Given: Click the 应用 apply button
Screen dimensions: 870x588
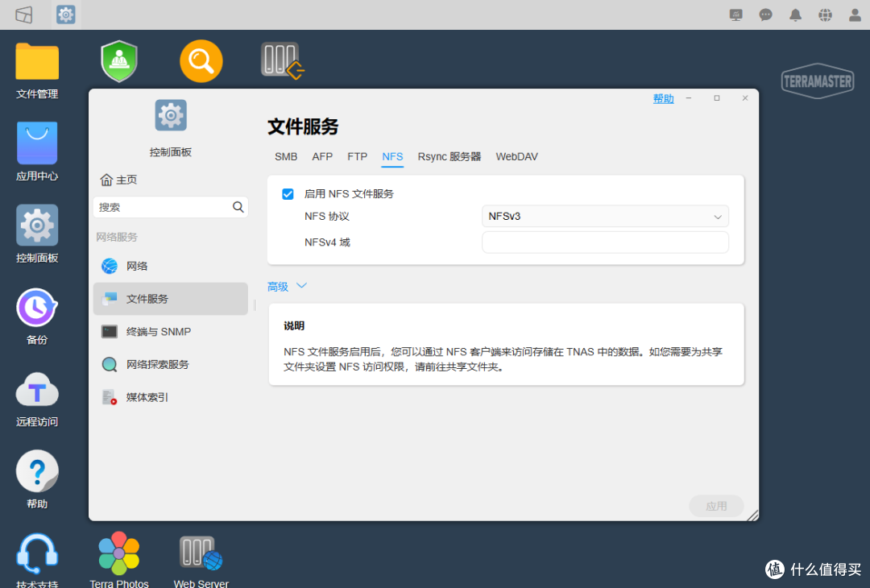Looking at the screenshot, I should [x=716, y=506].
